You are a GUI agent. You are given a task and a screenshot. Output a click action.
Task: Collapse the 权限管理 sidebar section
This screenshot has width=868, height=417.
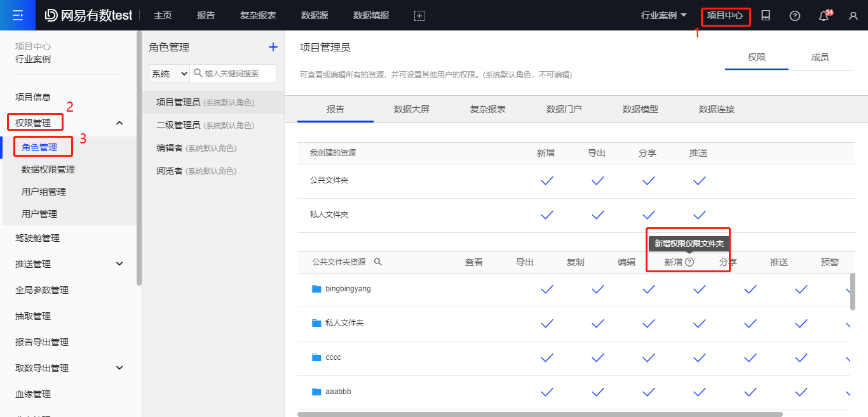tap(119, 123)
